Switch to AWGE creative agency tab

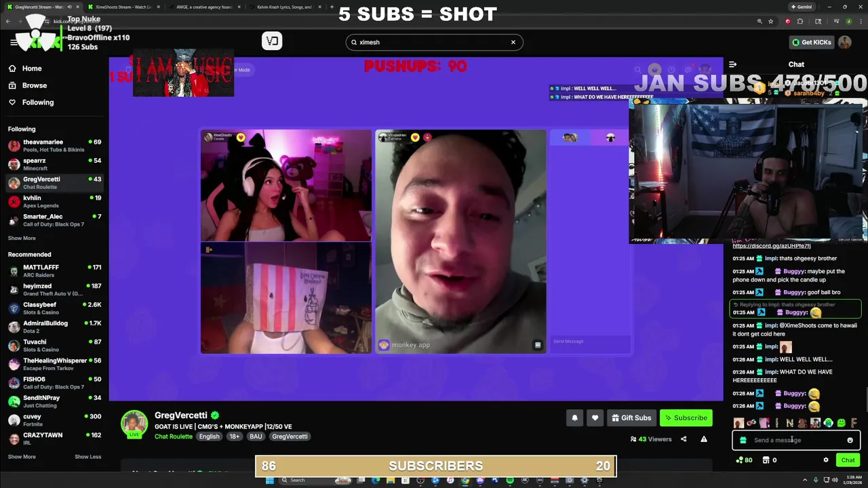click(x=203, y=7)
